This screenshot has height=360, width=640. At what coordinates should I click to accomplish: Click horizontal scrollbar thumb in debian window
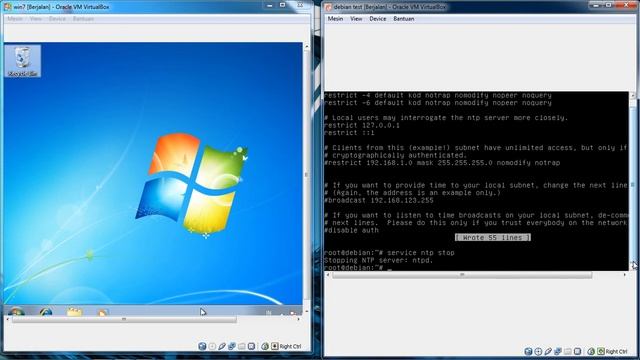tap(462, 275)
